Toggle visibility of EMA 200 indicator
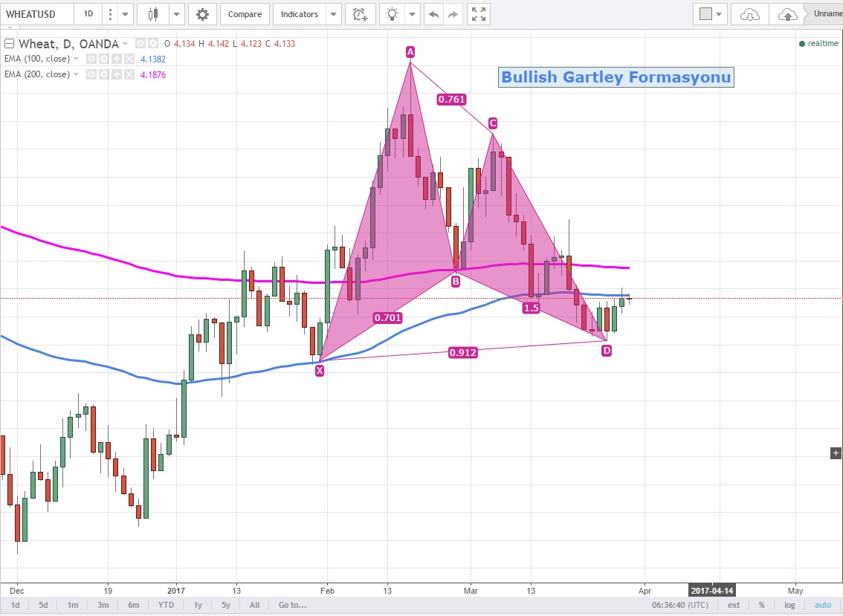This screenshot has width=843, height=616. tap(91, 74)
